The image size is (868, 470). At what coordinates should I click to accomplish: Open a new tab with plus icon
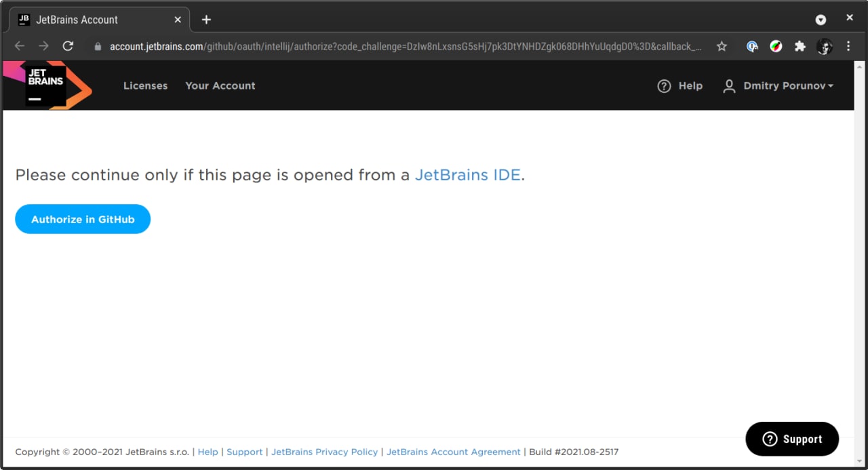pos(206,20)
